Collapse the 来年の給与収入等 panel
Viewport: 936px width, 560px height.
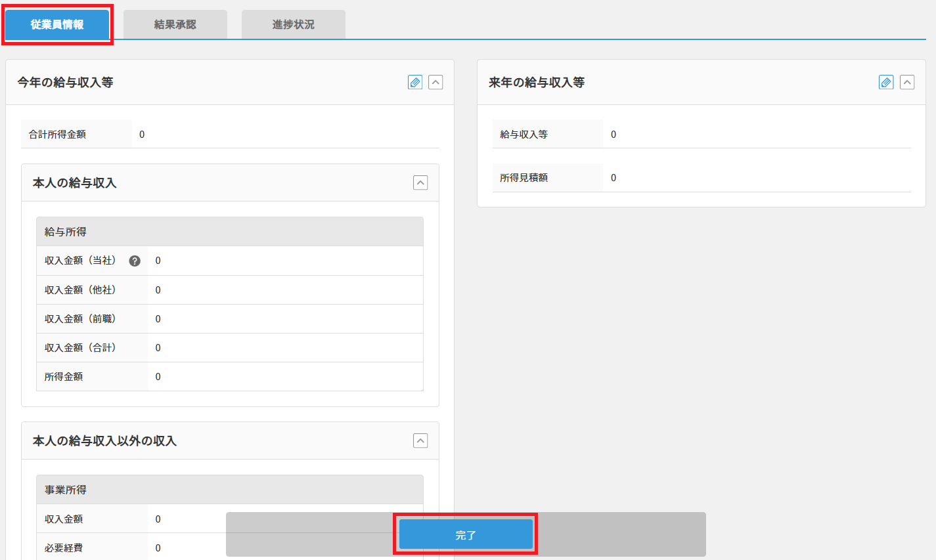pos(907,82)
